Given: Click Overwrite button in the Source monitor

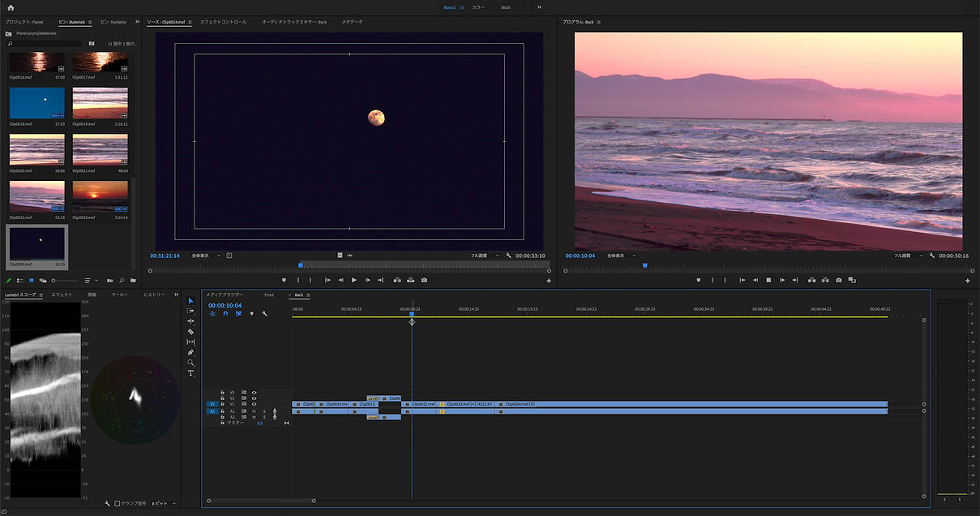Looking at the screenshot, I should pos(411,280).
